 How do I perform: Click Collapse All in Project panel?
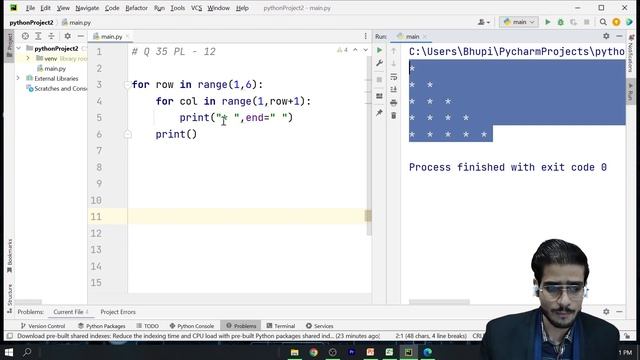pos(51,36)
